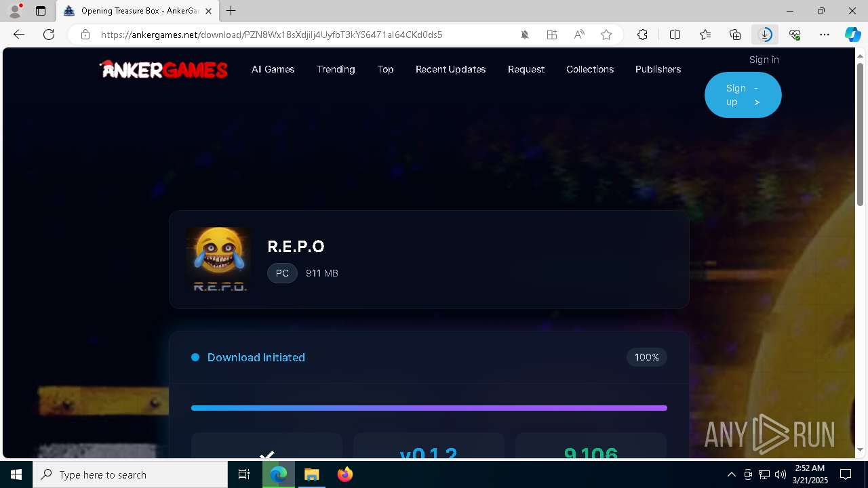Click the R.E.P.O title text

pyautogui.click(x=296, y=246)
